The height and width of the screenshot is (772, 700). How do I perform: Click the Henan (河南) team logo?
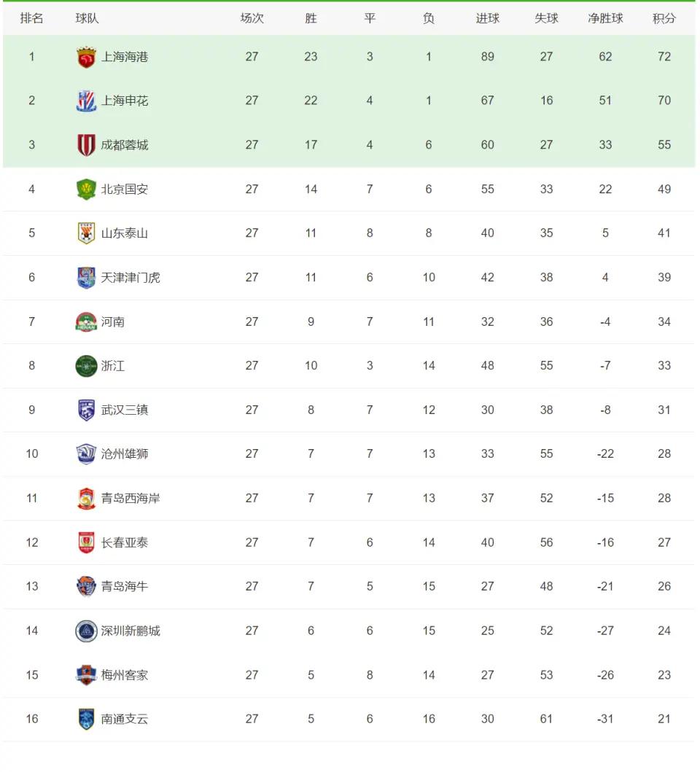pos(86,321)
